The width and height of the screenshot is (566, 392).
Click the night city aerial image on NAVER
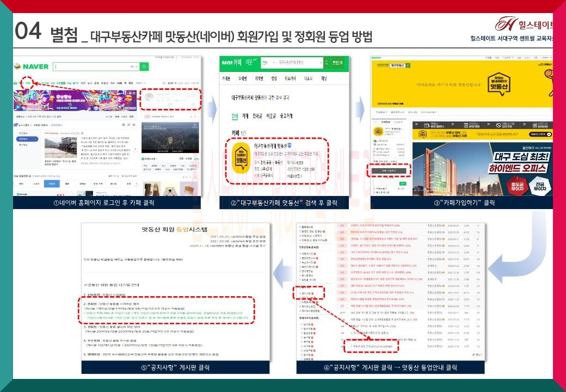170,138
